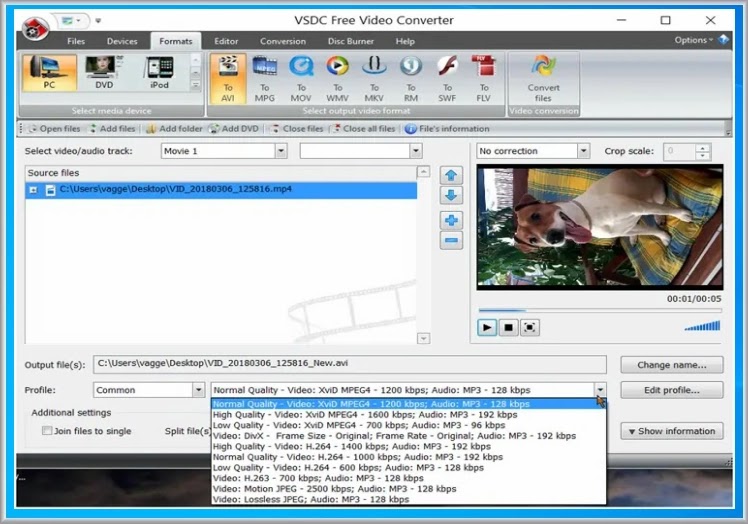Select High Quality XviD 1600 kbps option
748x524 pixels.
(408, 414)
